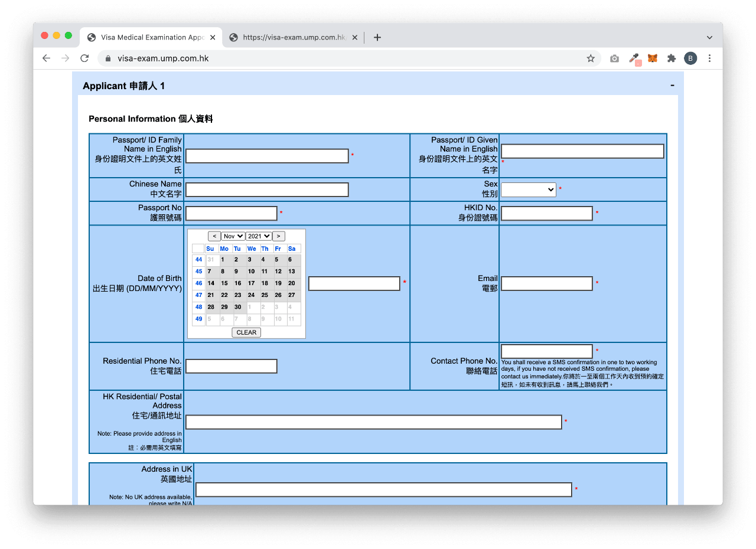Focus the Passport/ID Family Name field
The height and width of the screenshot is (549, 756).
(267, 156)
